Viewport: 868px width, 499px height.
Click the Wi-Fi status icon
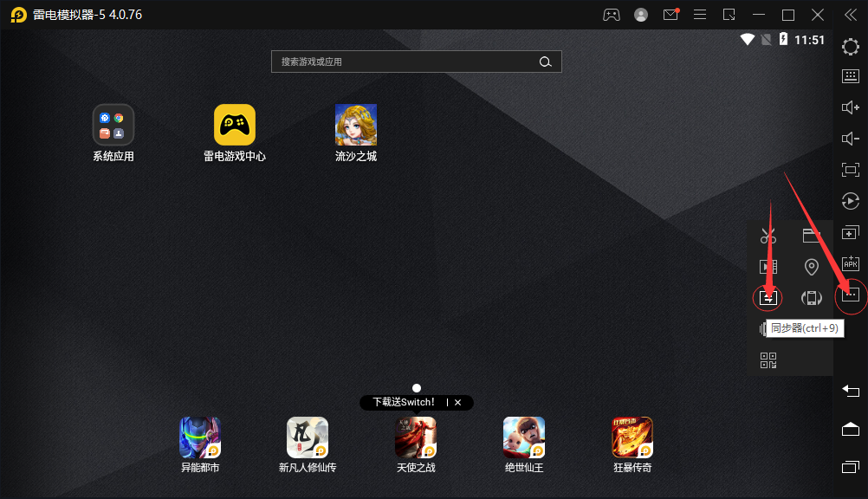pyautogui.click(x=748, y=39)
